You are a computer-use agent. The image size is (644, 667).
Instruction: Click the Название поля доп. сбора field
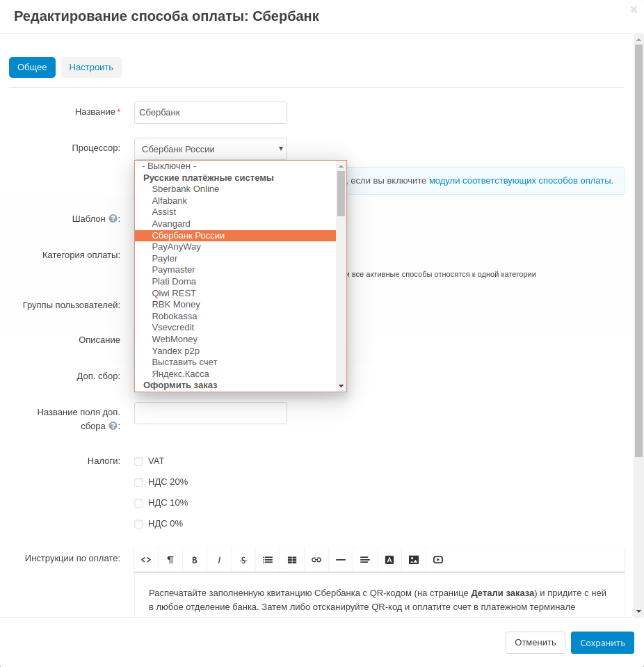point(210,413)
